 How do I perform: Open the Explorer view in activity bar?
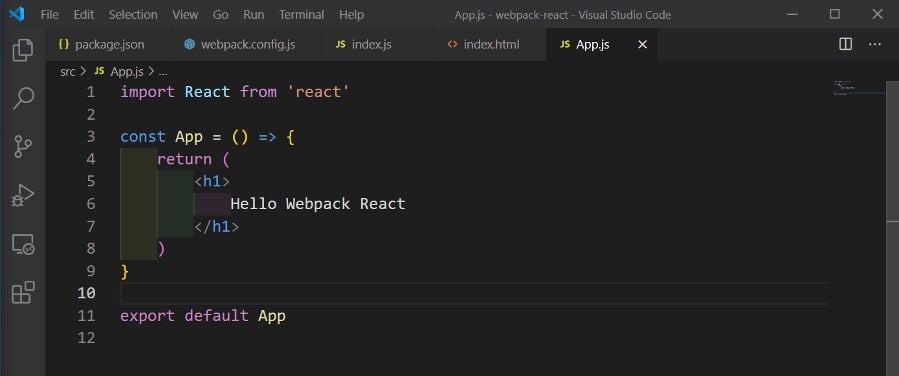coord(23,50)
